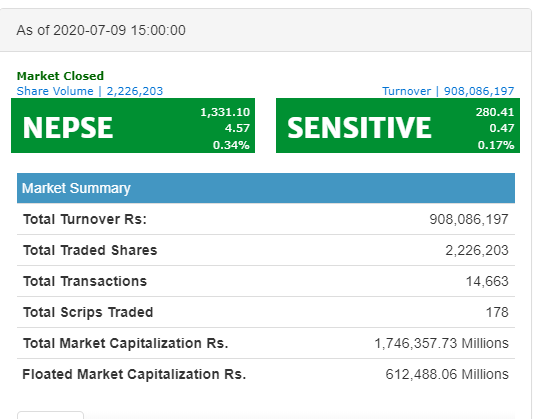The image size is (539, 419).
Task: Click the SENSITIVE percent change 0.17%
Action: click(496, 145)
